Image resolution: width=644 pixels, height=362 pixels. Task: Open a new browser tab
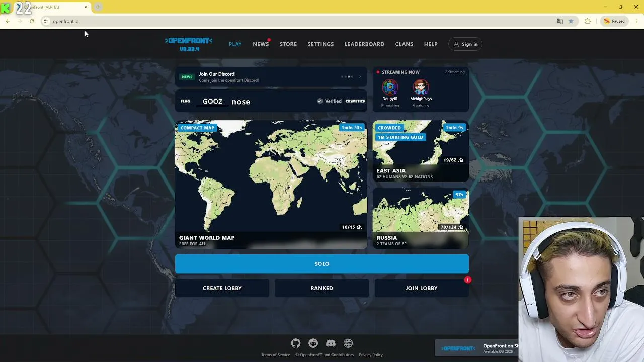coord(98,7)
